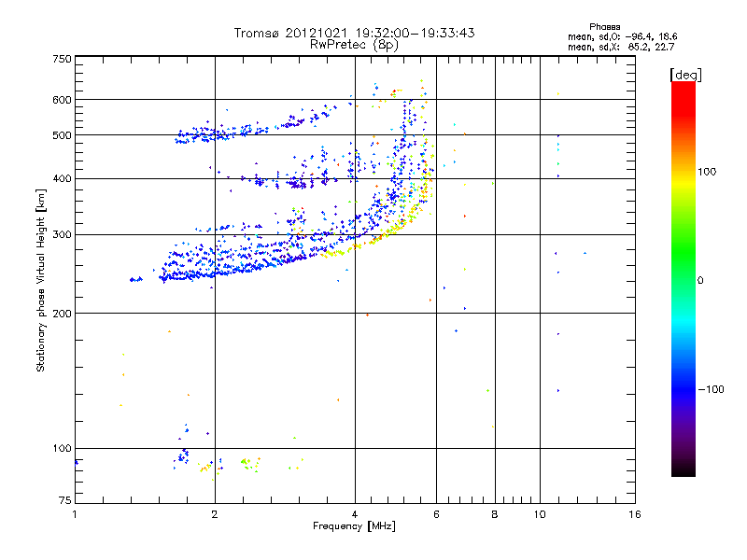Click colorbar tick label '100'

click(707, 172)
